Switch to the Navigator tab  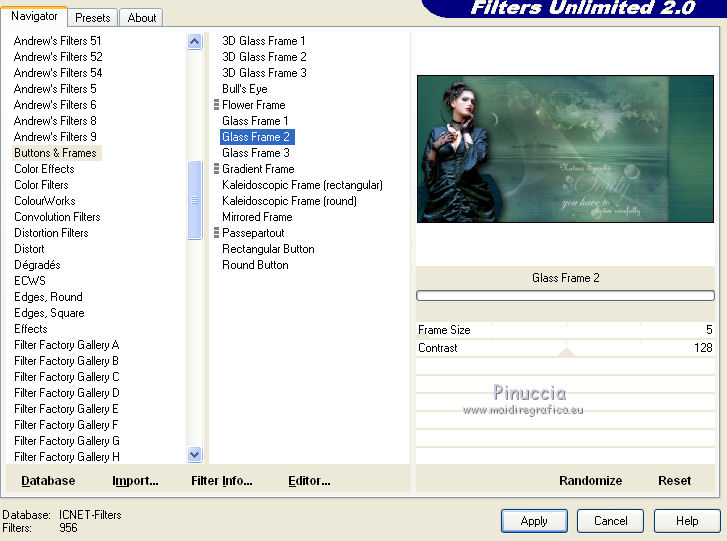(34, 16)
